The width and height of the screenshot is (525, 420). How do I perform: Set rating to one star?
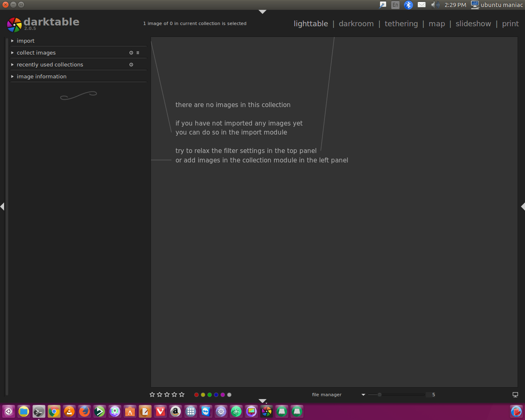coord(152,395)
